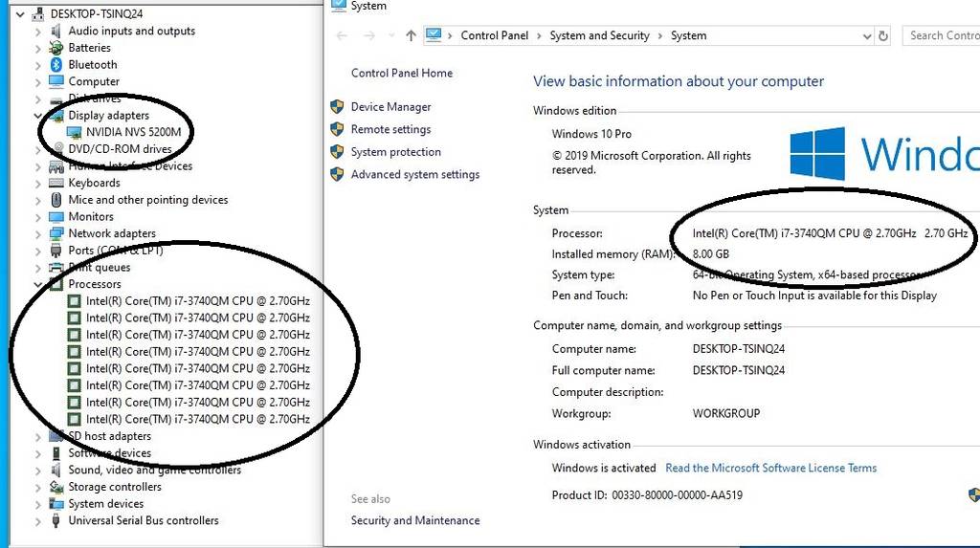The image size is (980, 548).
Task: Select the DVD/CD-ROM drives category
Action: (120, 149)
